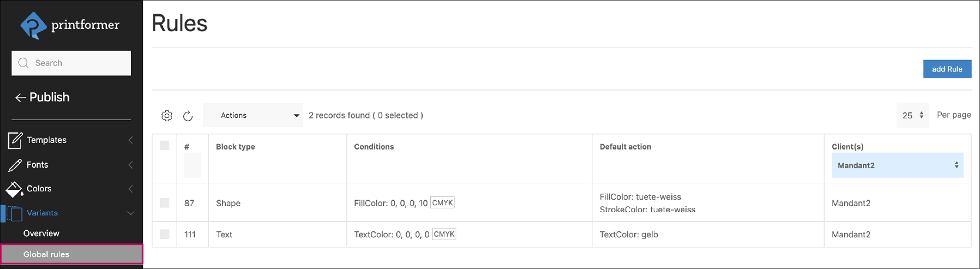Select the checkbox for rule 87
The height and width of the screenshot is (269, 980).
click(x=165, y=203)
